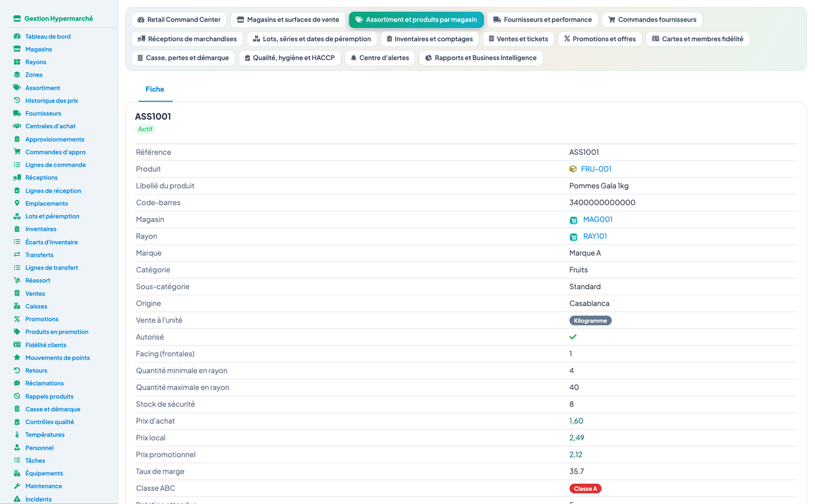
Task: Open Lots, séries et dates de péremption
Action: pyautogui.click(x=312, y=39)
